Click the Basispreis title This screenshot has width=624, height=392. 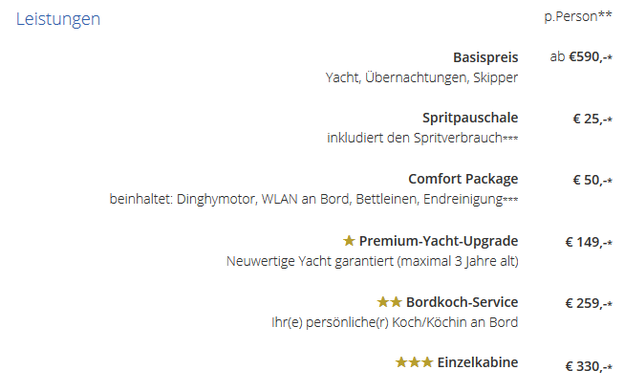tap(486, 57)
